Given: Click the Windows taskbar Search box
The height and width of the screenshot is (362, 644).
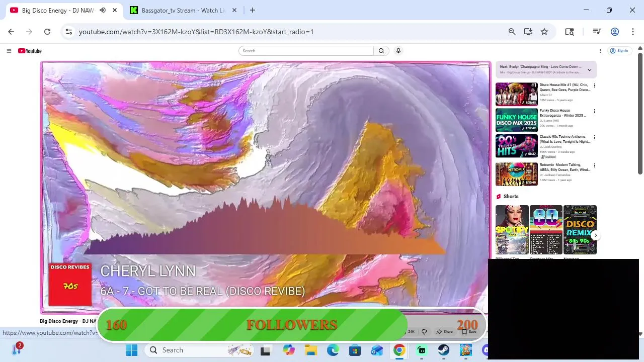Looking at the screenshot, I should click(x=200, y=350).
